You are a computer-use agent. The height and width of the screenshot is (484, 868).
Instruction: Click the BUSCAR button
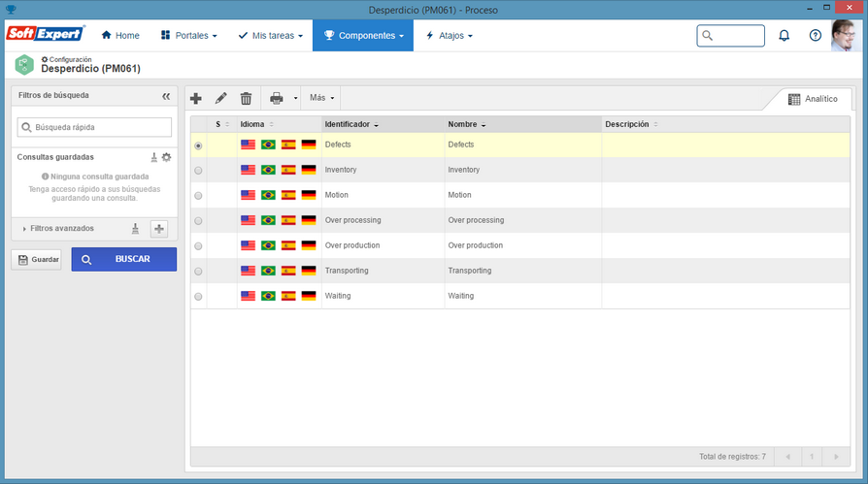point(124,259)
